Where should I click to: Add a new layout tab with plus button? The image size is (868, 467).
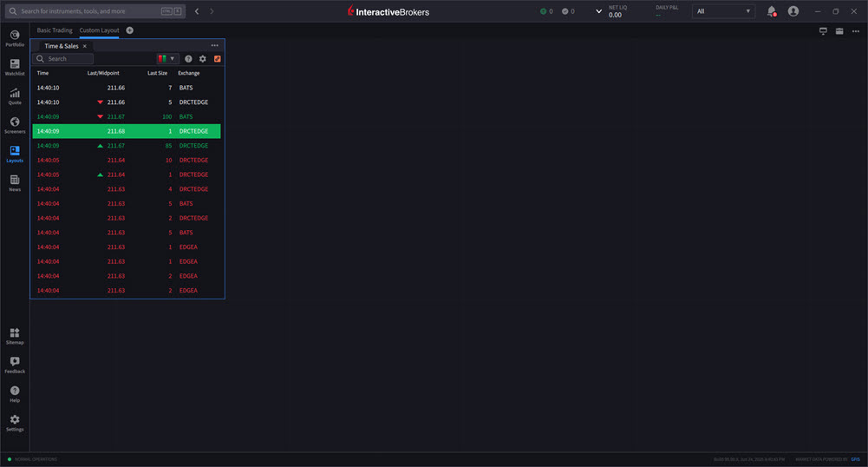tap(130, 30)
